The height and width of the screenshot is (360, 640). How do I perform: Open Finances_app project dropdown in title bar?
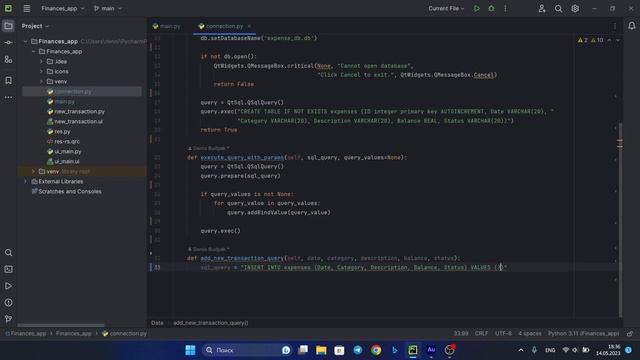pos(62,8)
